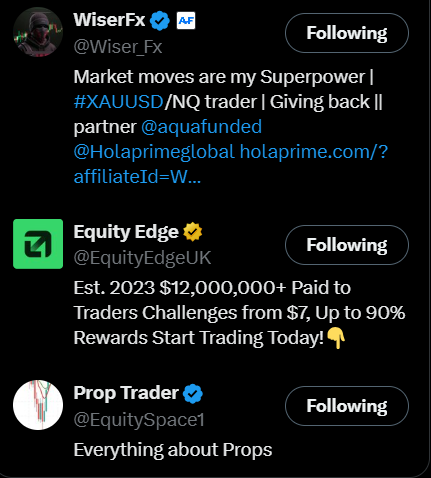Visit the holaprime.com affiliate link

(230, 164)
